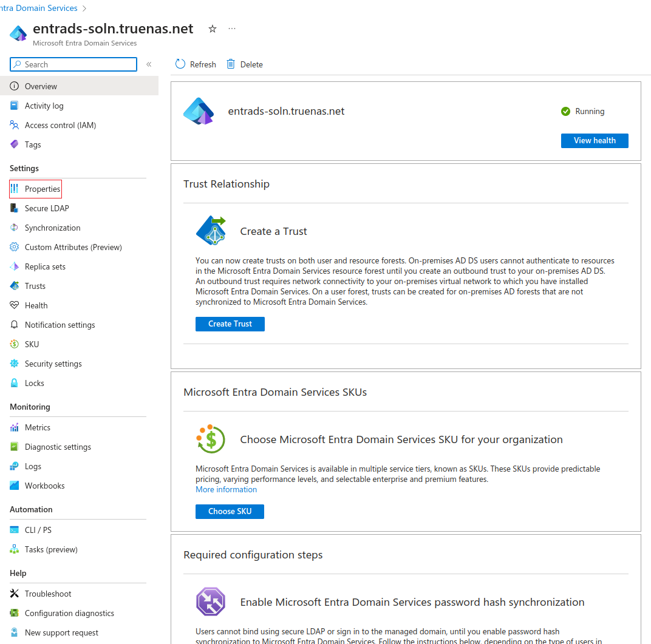Open the Tags menu item

(33, 144)
